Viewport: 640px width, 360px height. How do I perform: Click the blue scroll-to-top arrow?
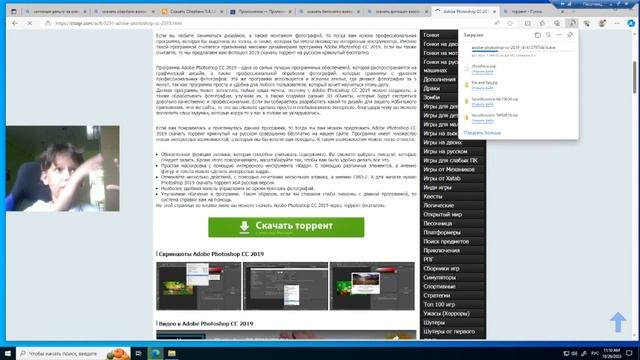(618, 322)
